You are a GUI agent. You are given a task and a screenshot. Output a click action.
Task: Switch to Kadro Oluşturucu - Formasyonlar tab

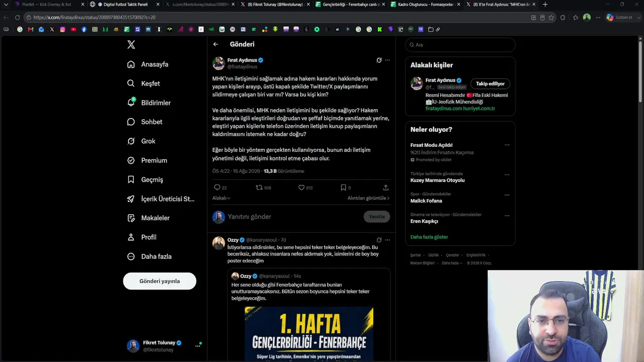(x=425, y=5)
